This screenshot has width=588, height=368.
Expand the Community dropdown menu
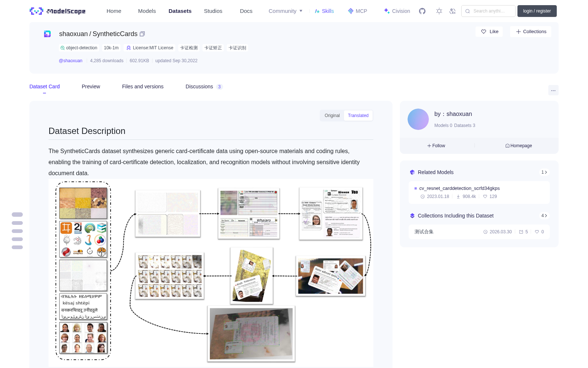click(x=286, y=11)
